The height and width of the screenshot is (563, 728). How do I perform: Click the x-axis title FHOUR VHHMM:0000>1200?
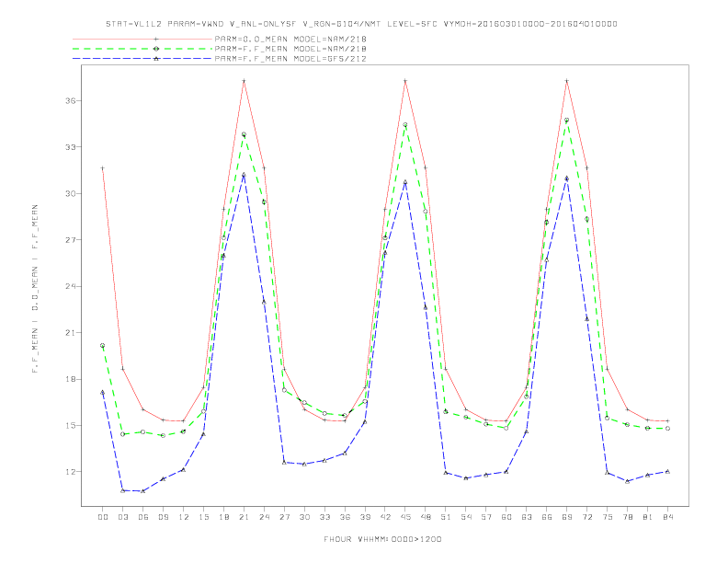382,539
